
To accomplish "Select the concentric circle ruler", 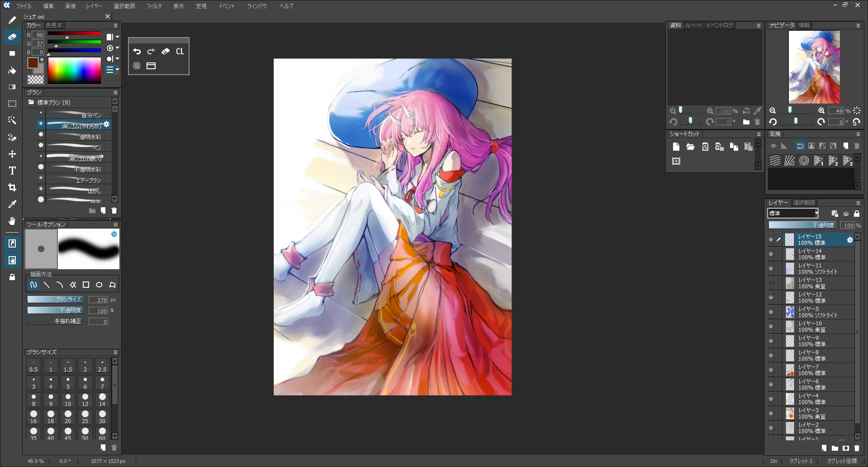I will click(804, 161).
